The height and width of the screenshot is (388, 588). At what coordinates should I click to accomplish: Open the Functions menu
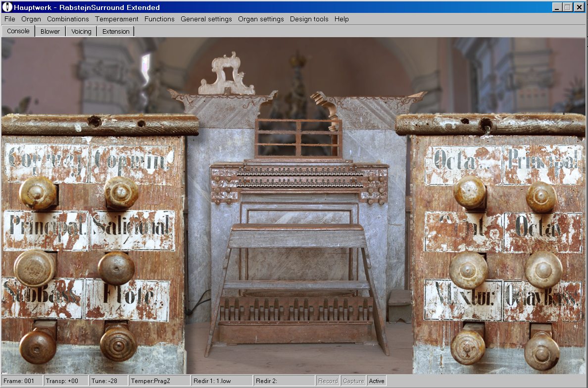point(159,19)
